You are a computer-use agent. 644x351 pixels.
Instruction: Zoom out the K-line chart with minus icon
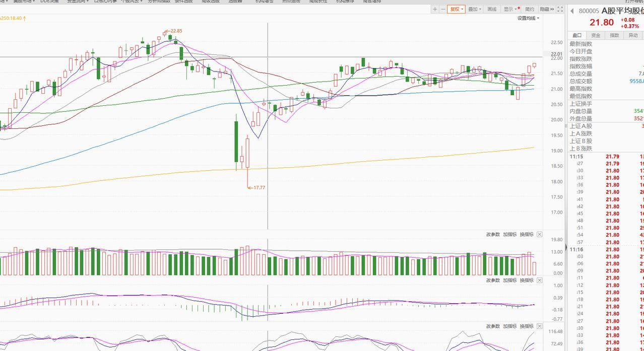coord(443,9)
